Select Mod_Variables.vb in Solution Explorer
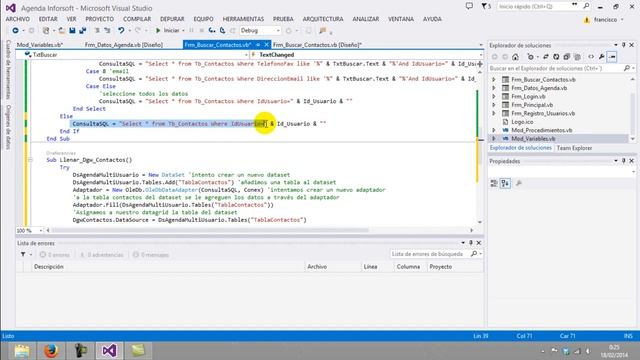The width and height of the screenshot is (640, 360). coord(533,139)
